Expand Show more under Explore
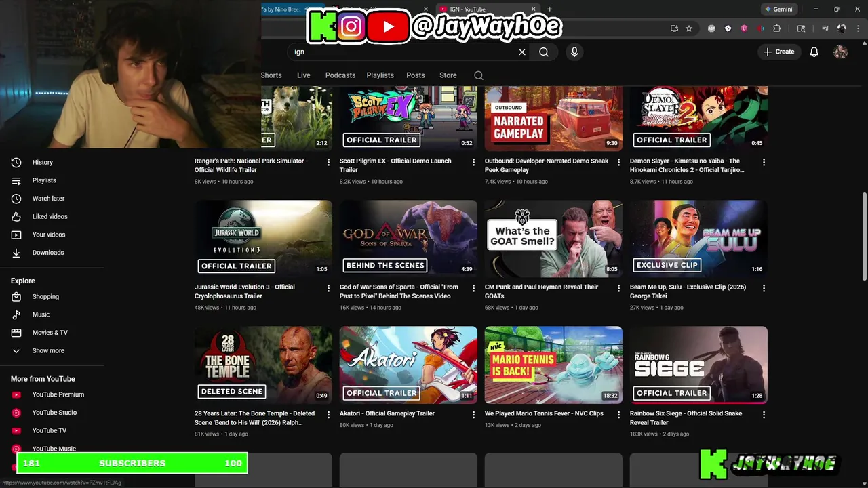 pyautogui.click(x=48, y=351)
